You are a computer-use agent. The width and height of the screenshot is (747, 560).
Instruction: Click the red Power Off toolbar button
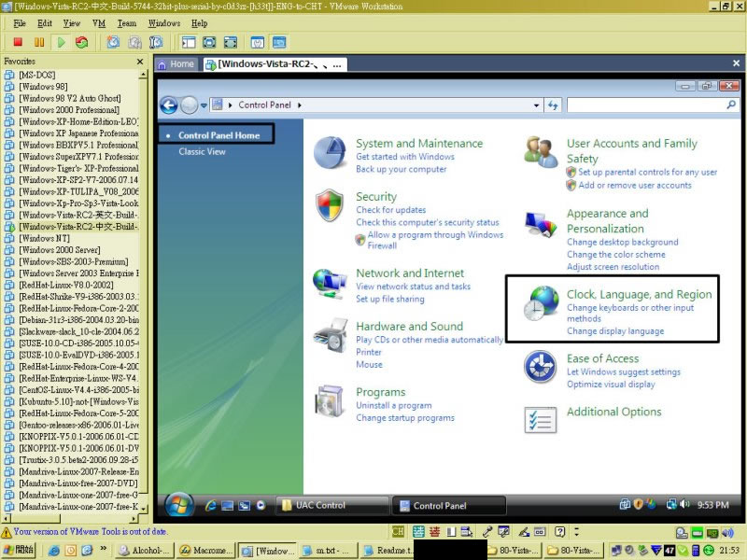tap(18, 42)
